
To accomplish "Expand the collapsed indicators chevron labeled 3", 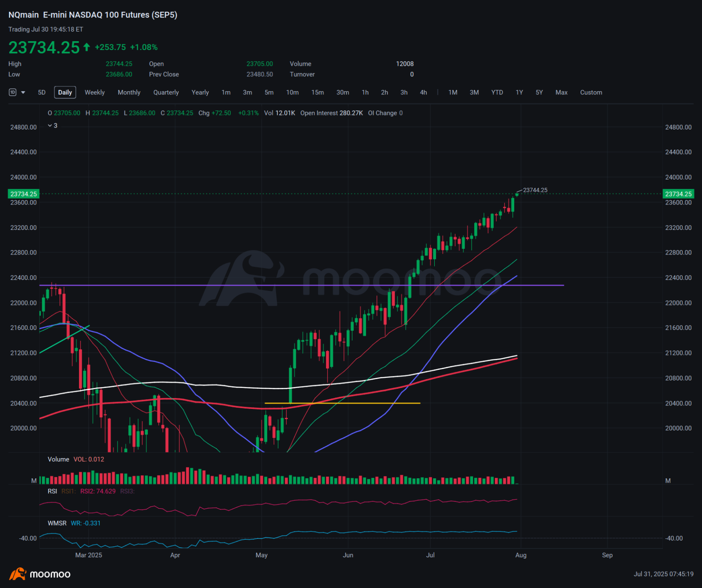I will tap(53, 125).
